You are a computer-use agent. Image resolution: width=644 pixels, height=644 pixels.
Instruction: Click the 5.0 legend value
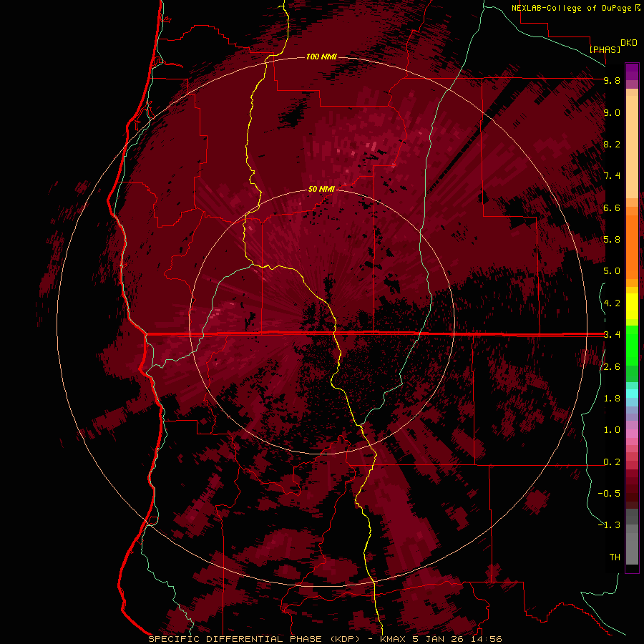click(x=612, y=271)
